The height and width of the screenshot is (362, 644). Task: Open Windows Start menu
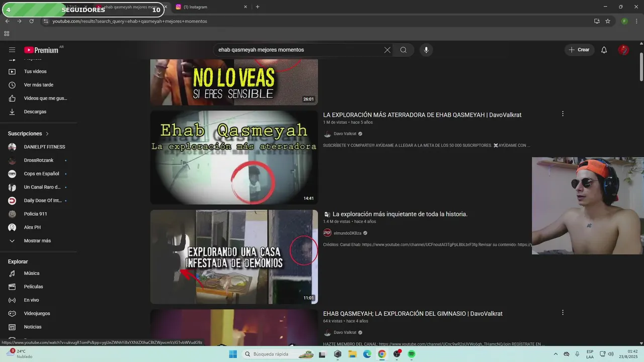233,354
